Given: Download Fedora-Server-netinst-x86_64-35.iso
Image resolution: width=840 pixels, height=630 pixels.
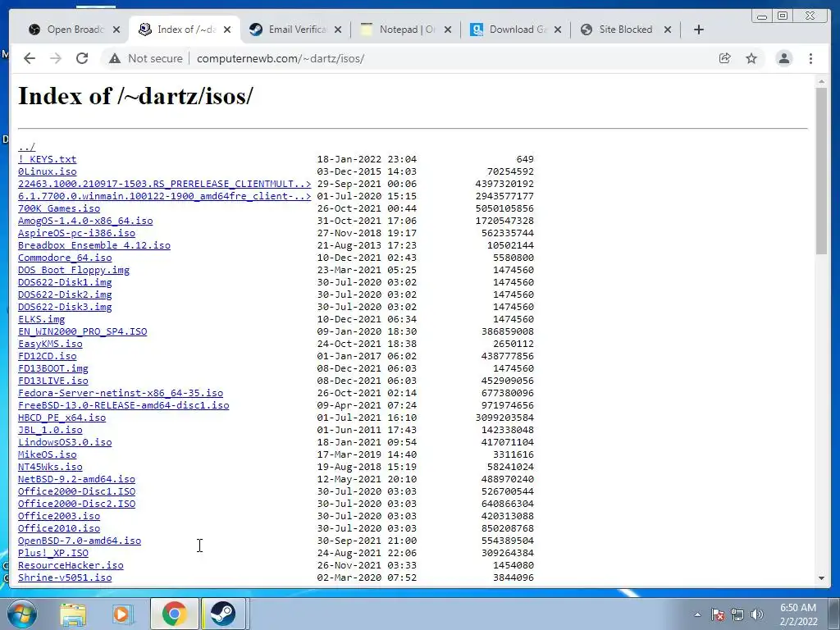Looking at the screenshot, I should coord(121,393).
